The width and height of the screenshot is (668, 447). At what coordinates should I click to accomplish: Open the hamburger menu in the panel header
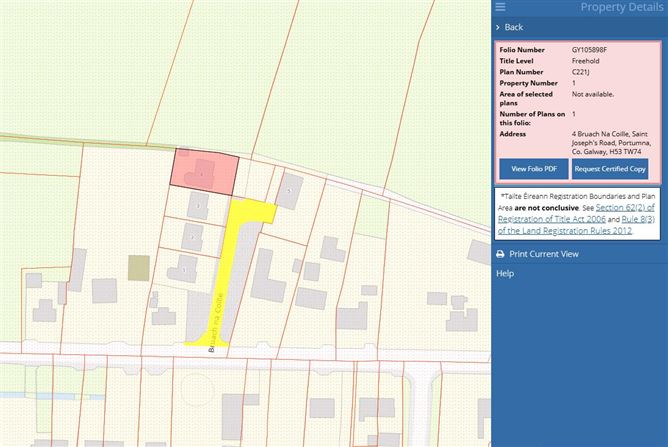point(500,7)
